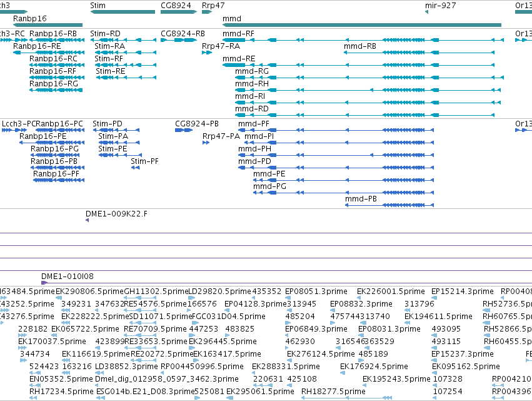
Task: Click the mmd-RI transcript label
Action: click(250, 96)
